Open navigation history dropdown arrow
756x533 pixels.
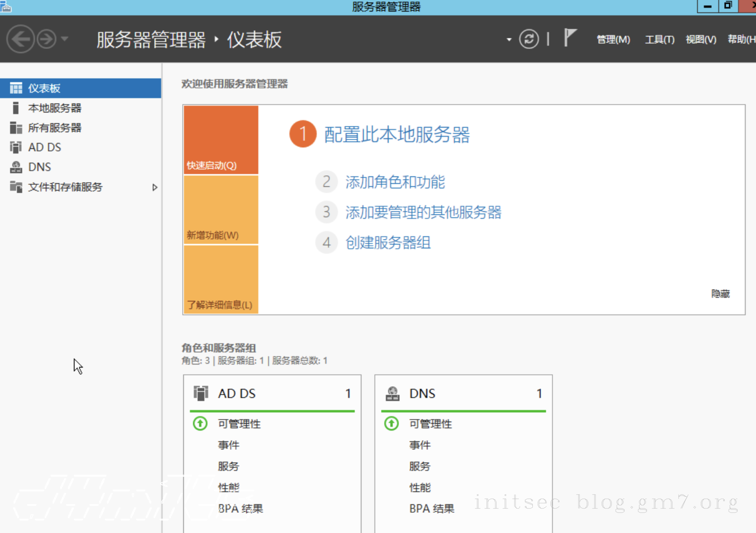[65, 39]
